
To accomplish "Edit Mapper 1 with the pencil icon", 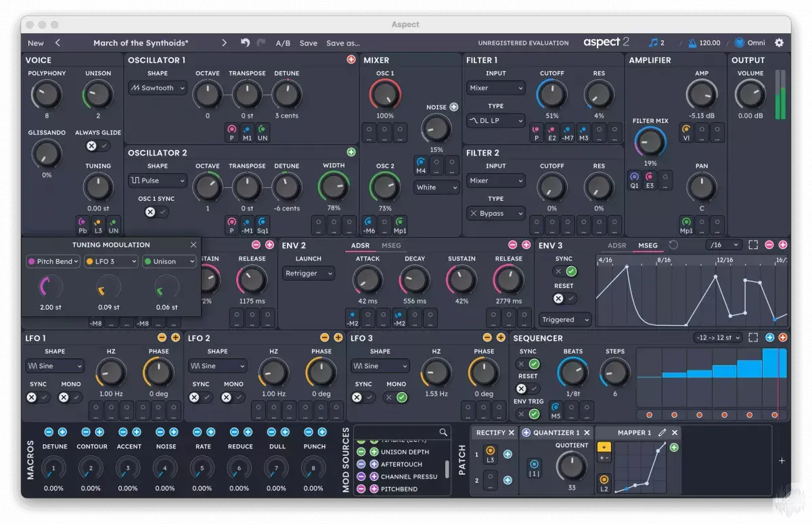I will coord(662,433).
